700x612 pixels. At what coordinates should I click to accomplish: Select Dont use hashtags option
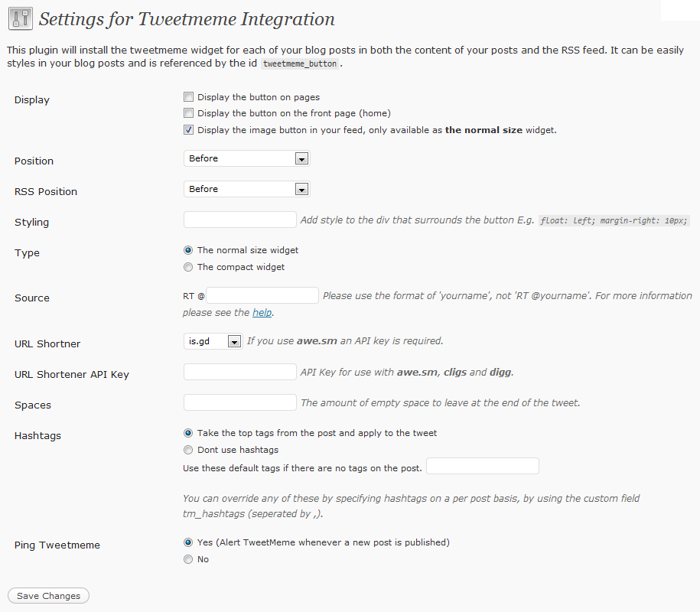(x=188, y=450)
